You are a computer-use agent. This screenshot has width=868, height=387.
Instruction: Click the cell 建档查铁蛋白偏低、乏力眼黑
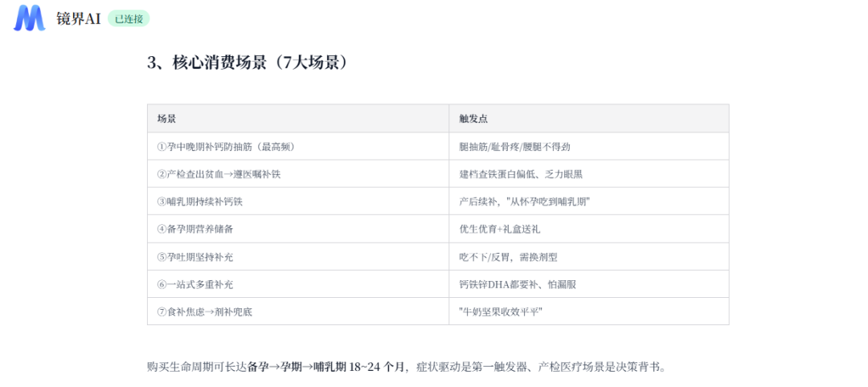(x=589, y=174)
